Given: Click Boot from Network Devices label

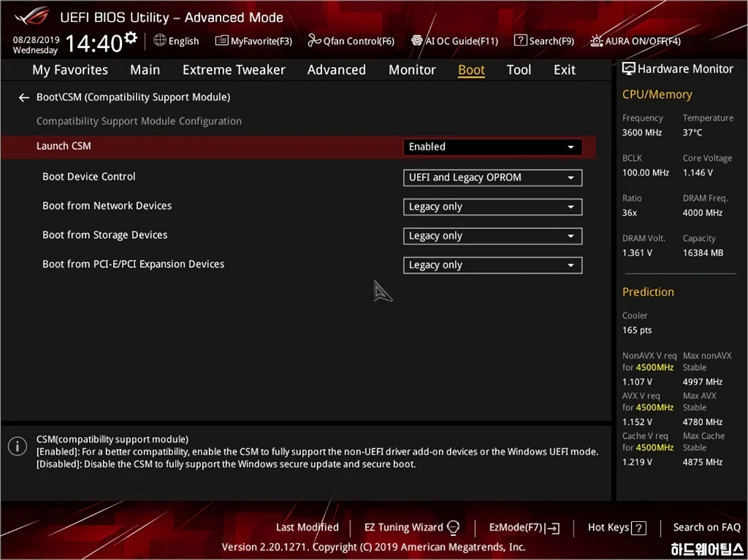Looking at the screenshot, I should (x=107, y=206).
